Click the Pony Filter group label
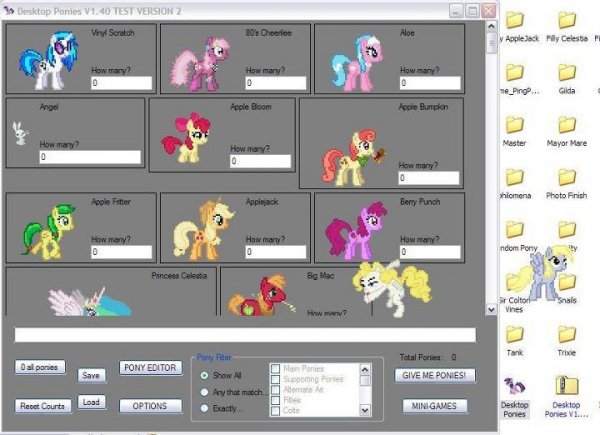This screenshot has width=600, height=435. (x=214, y=357)
